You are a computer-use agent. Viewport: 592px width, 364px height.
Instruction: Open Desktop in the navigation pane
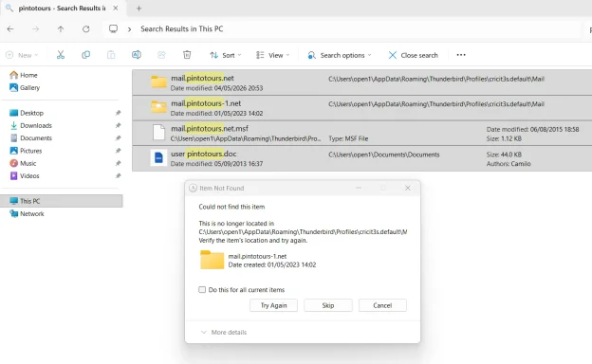(27, 113)
